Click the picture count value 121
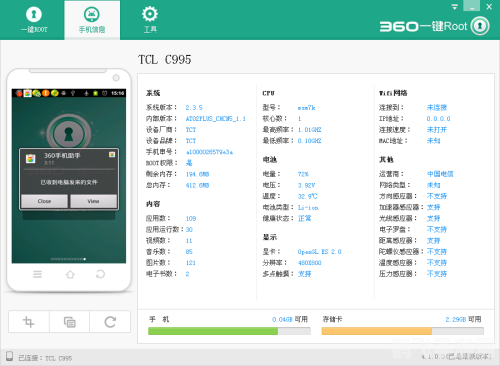500x366 pixels. (191, 263)
